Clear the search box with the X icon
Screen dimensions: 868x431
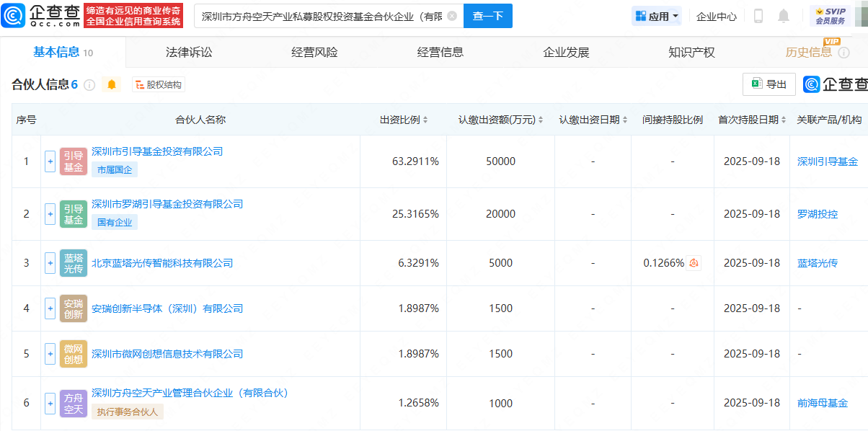[452, 16]
